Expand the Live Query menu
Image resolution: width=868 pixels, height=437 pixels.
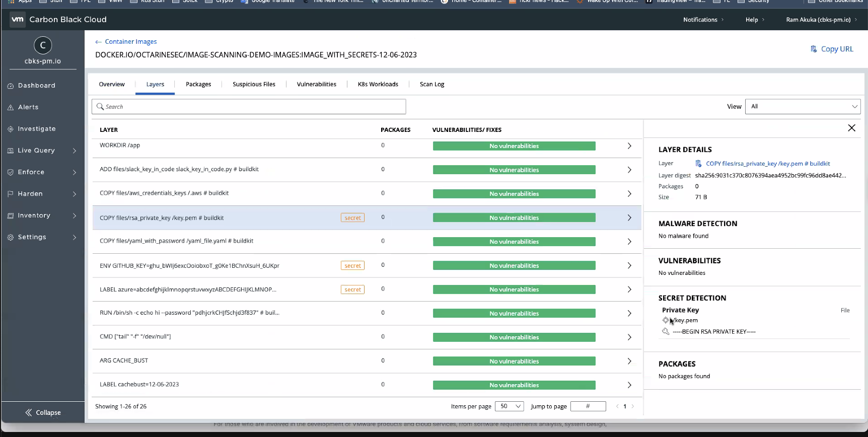[75, 151]
